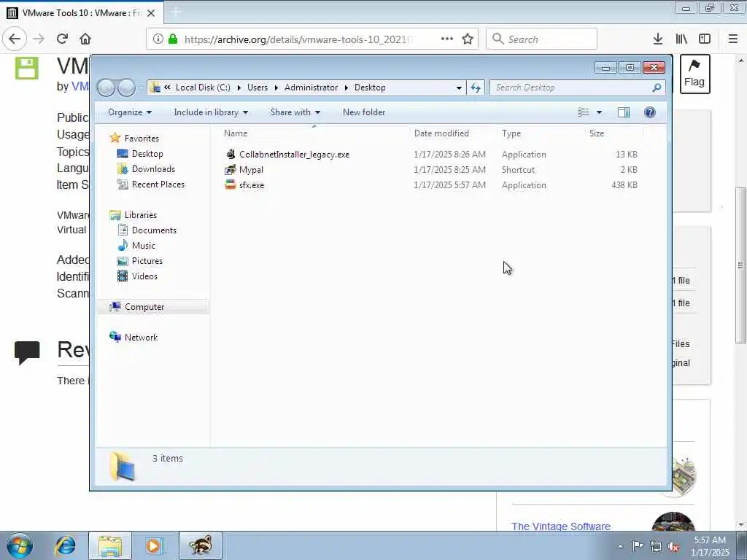
Task: Open the Share with menu
Action: tap(295, 112)
